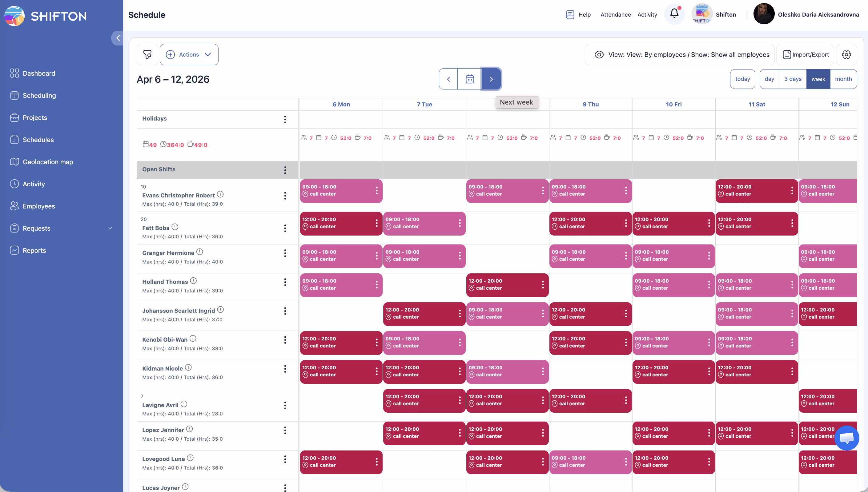Expand the Actions dropdown
Image resolution: width=868 pixels, height=492 pixels.
[189, 54]
